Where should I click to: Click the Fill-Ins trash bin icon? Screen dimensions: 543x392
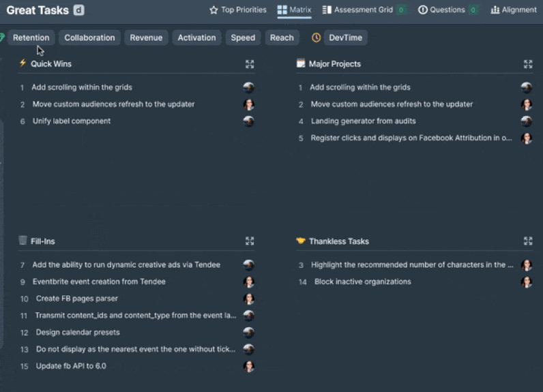pos(23,241)
